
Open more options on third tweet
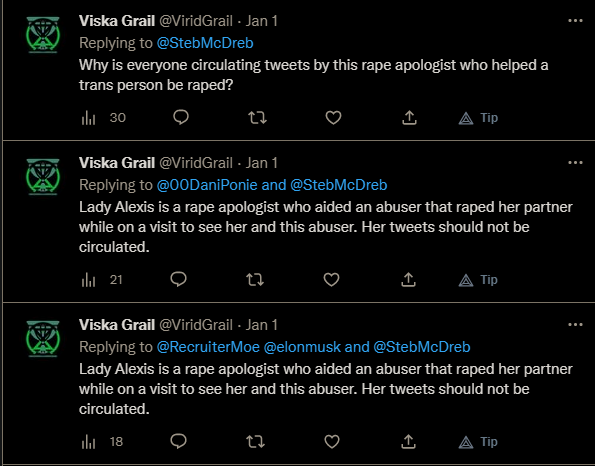(575, 324)
